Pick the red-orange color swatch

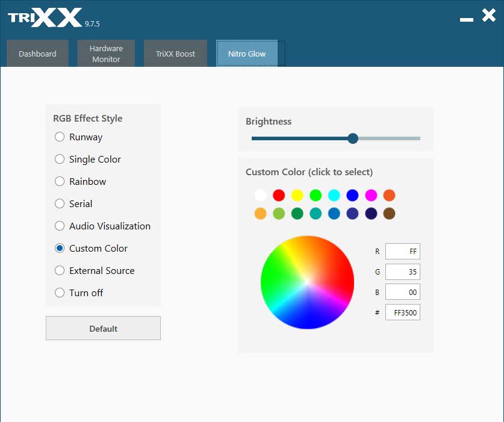click(389, 195)
